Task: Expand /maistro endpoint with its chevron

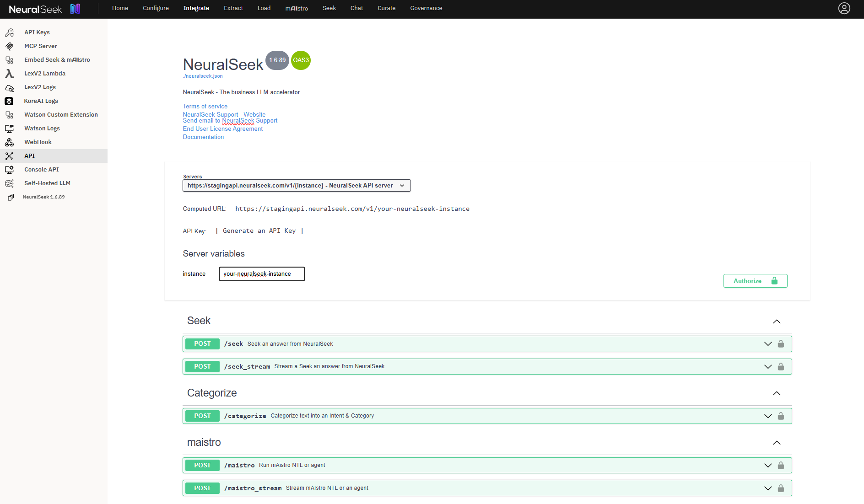Action: coord(768,466)
